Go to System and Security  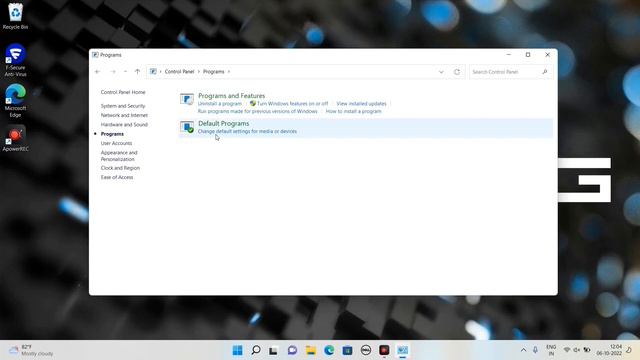(x=123, y=106)
